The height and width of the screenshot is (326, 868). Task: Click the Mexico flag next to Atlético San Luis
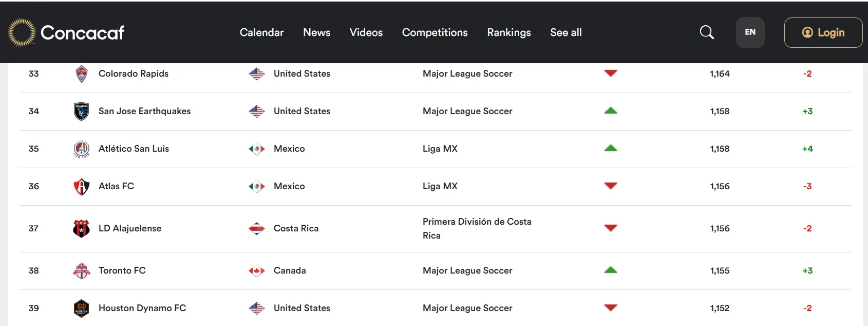pos(256,149)
